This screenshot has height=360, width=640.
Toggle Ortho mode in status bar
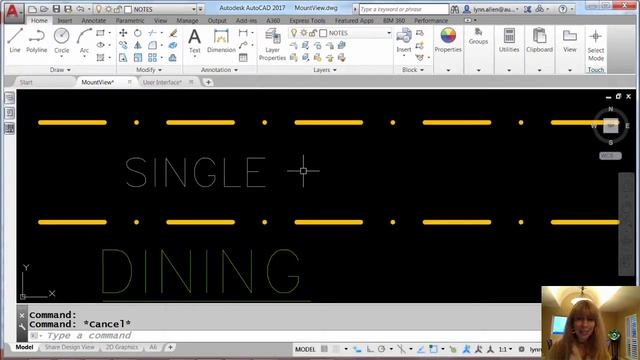[x=370, y=349]
